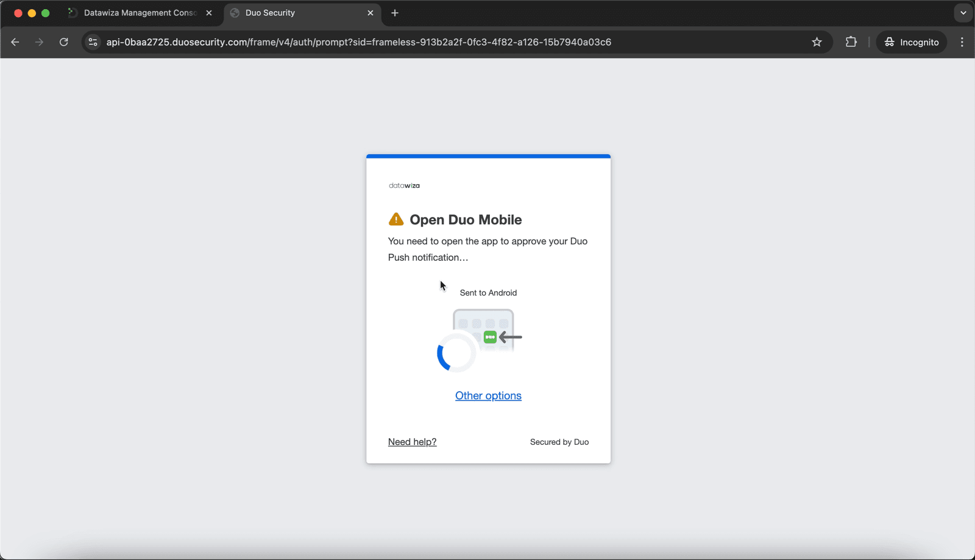Click the browser forward arrow
The height and width of the screenshot is (560, 975).
click(x=40, y=42)
